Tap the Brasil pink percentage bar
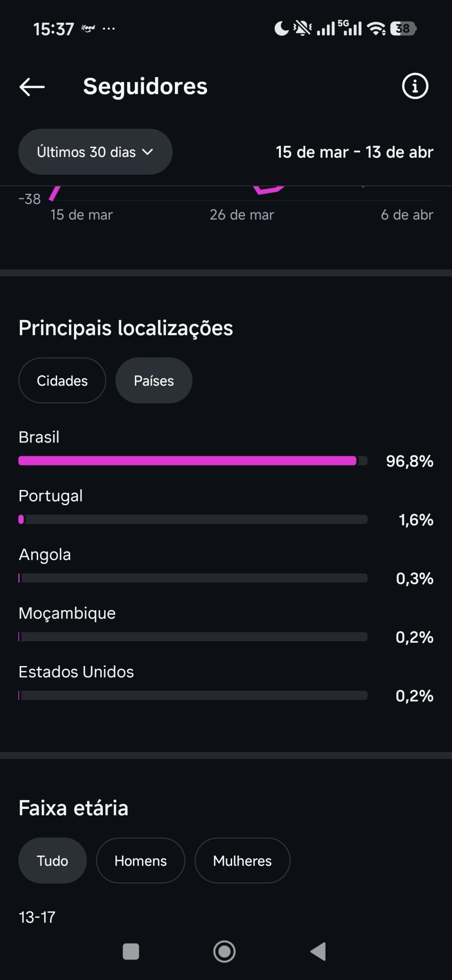Image resolution: width=452 pixels, height=980 pixels. pyautogui.click(x=187, y=461)
